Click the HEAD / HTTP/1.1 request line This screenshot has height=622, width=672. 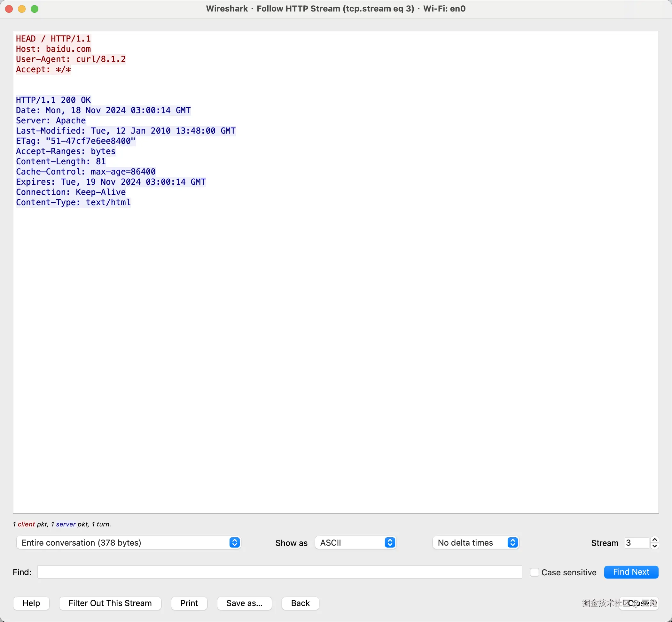click(53, 39)
